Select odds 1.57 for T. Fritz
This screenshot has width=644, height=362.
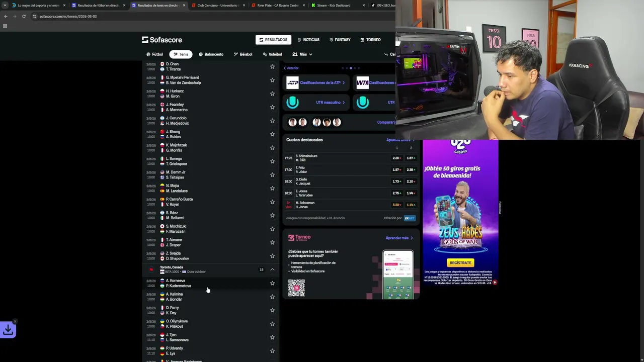396,170
